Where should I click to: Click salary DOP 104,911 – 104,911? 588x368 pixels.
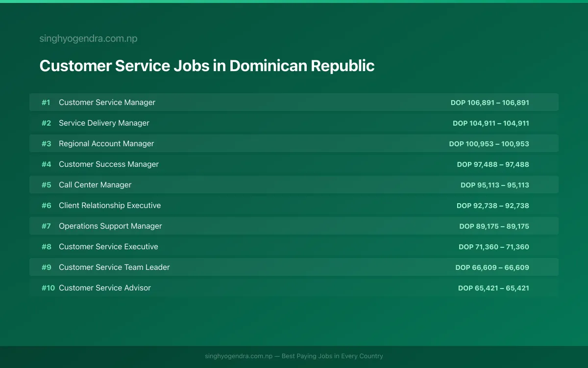click(x=491, y=123)
